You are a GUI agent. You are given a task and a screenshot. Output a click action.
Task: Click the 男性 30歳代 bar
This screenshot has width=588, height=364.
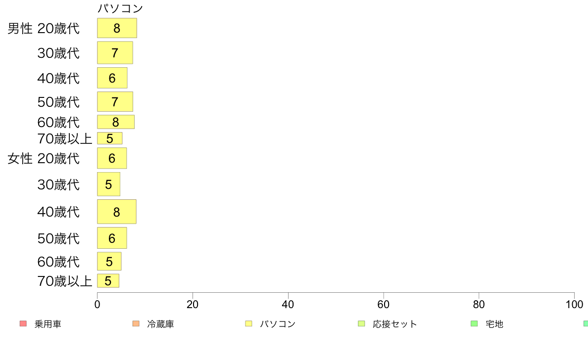tap(115, 52)
